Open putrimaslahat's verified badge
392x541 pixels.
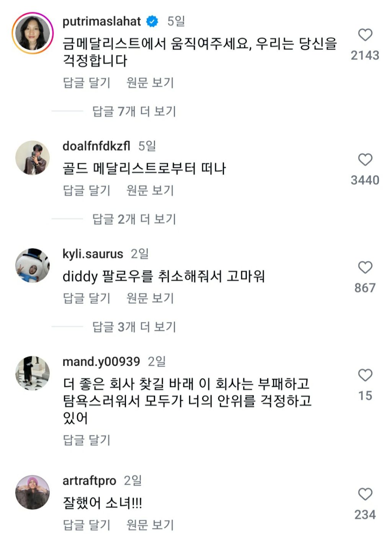[152, 21]
